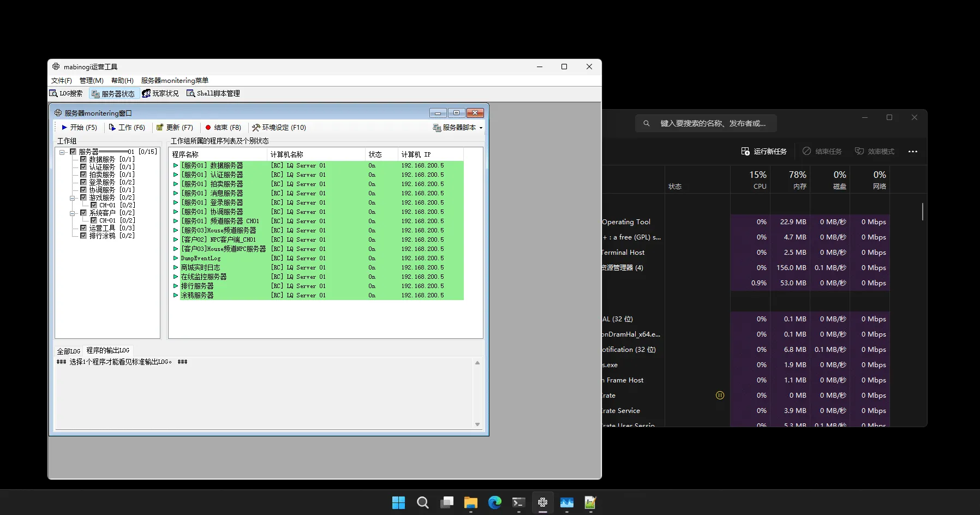Sort by the 计算机 IP column header
Screen dimensions: 980x515
(x=431, y=154)
